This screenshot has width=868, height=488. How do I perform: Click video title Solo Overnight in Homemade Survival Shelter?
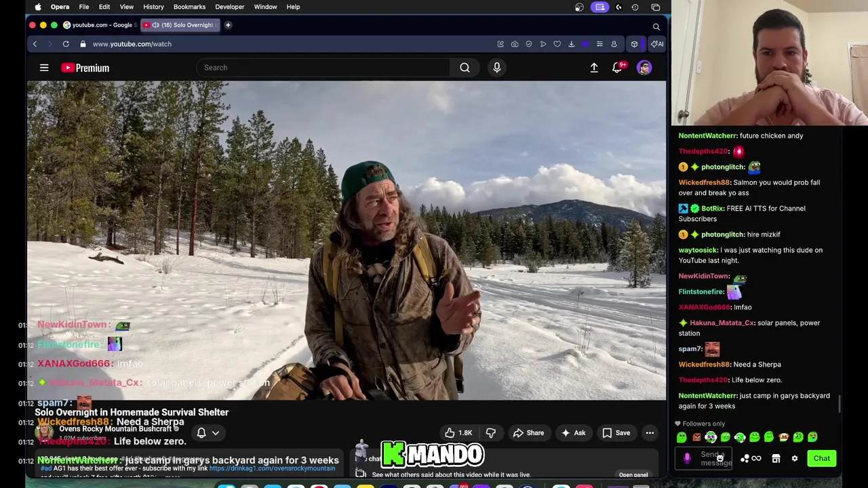[132, 412]
